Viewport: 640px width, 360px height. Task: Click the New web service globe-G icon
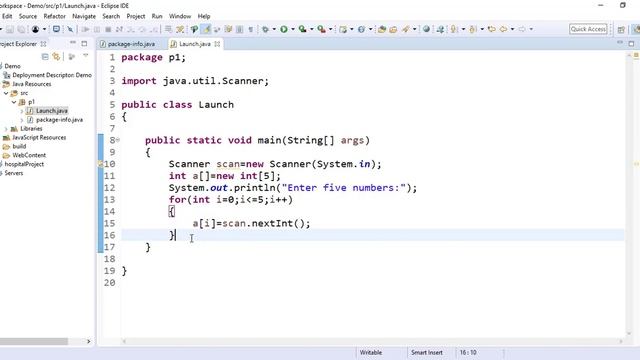[361, 29]
